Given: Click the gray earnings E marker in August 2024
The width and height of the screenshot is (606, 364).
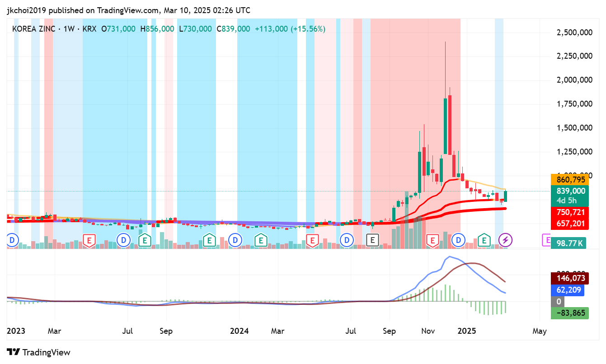Looking at the screenshot, I should pos(372,240).
